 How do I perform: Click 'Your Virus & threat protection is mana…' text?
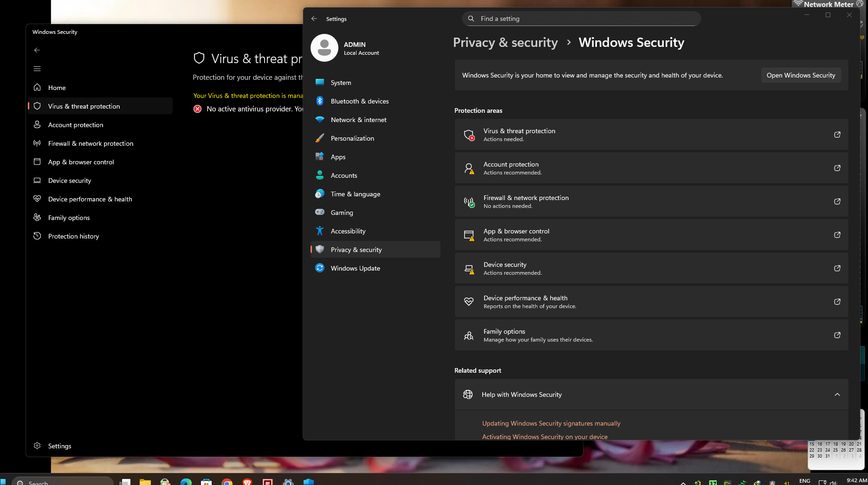click(248, 96)
